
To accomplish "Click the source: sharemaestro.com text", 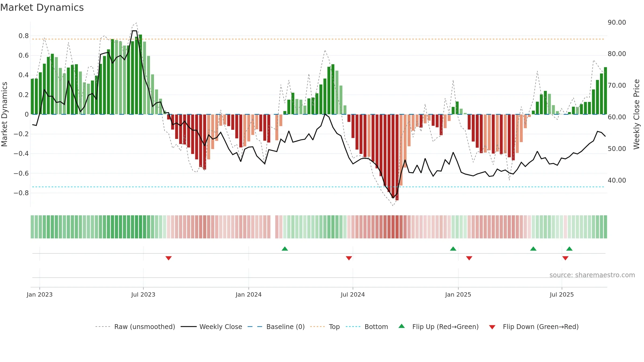I will click(592, 275).
